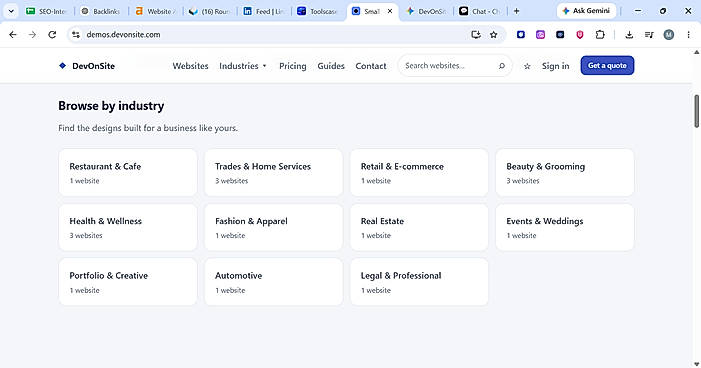Click the page vertical scrollbar thumb
Image resolution: width=701 pixels, height=368 pixels.
pos(696,111)
